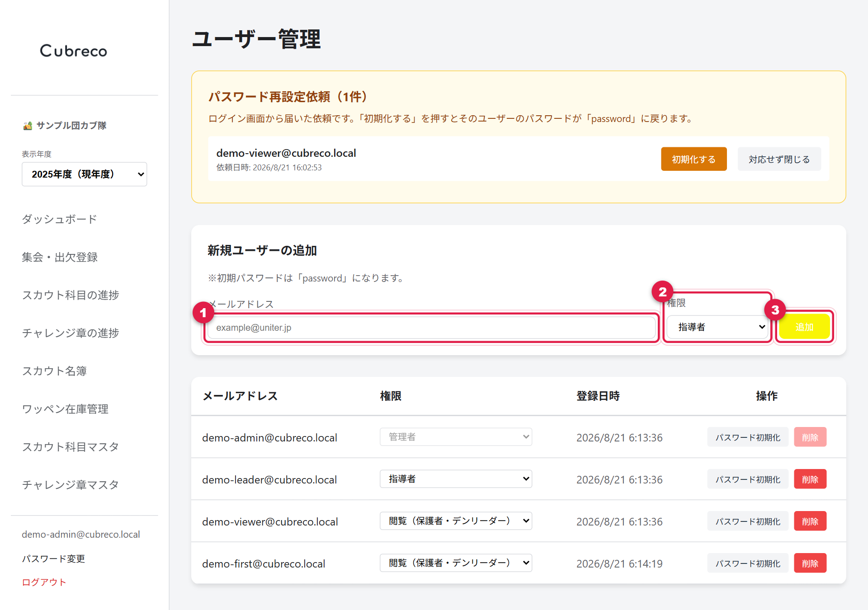868x610 pixels.
Task: Open ワッペン在庫管理 page
Action: click(x=65, y=409)
